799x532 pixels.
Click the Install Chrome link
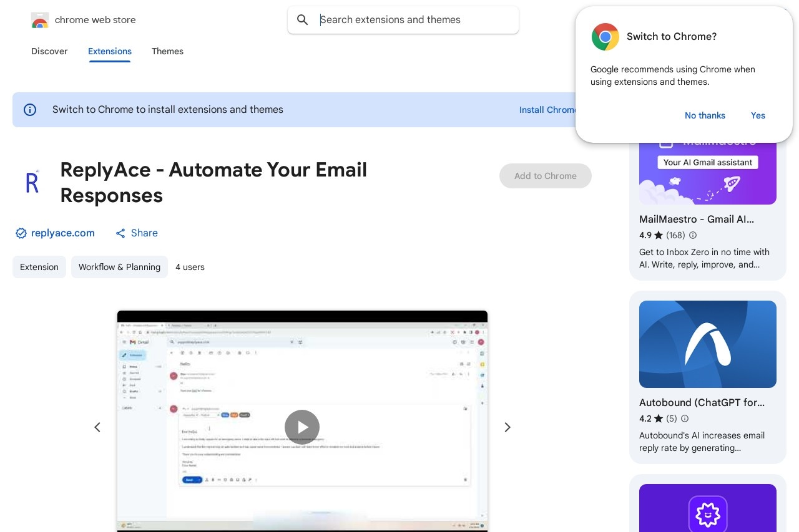547,110
